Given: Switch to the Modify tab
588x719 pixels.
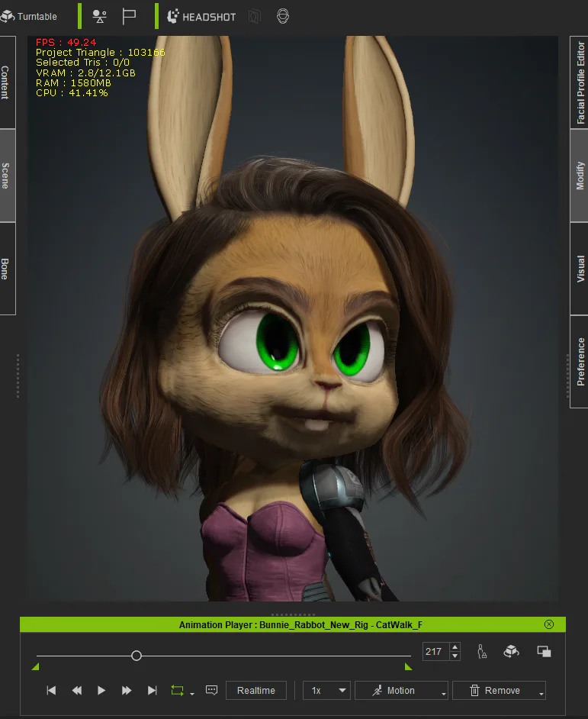Looking at the screenshot, I should point(580,176).
